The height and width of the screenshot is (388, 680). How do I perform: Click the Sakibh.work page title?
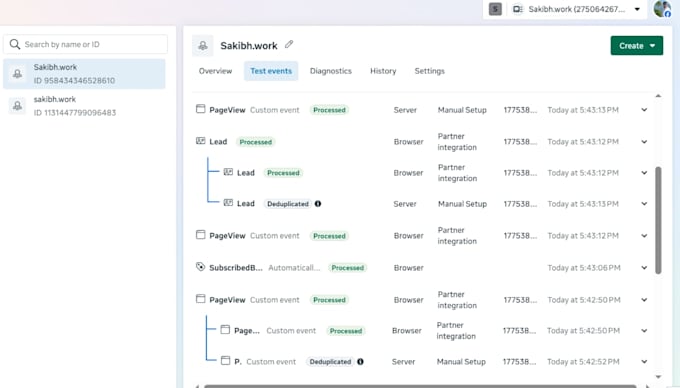tap(249, 46)
